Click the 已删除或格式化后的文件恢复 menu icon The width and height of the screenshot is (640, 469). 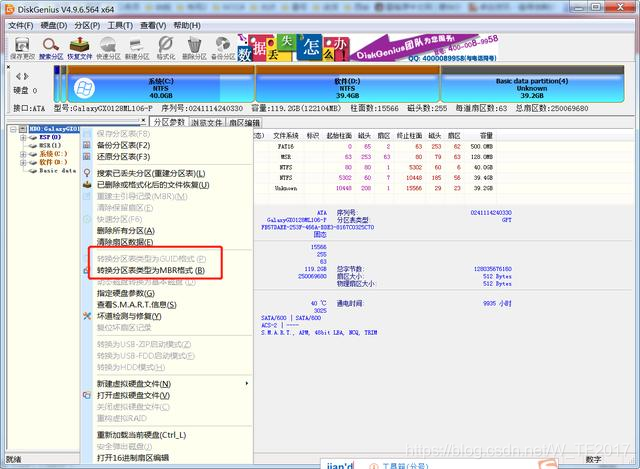pyautogui.click(x=87, y=184)
